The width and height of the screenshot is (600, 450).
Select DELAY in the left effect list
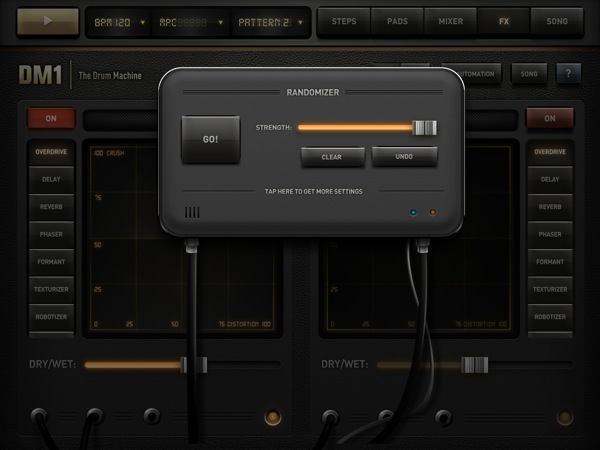point(51,179)
